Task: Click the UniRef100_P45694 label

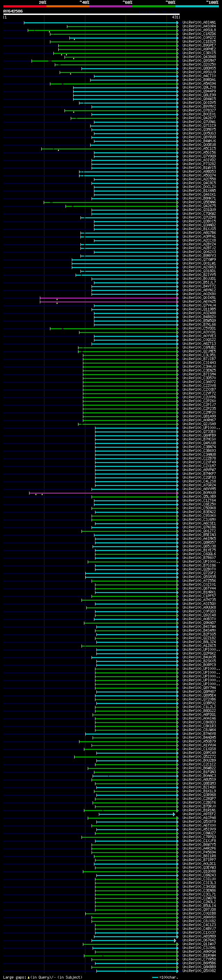Action: (x=199, y=852)
